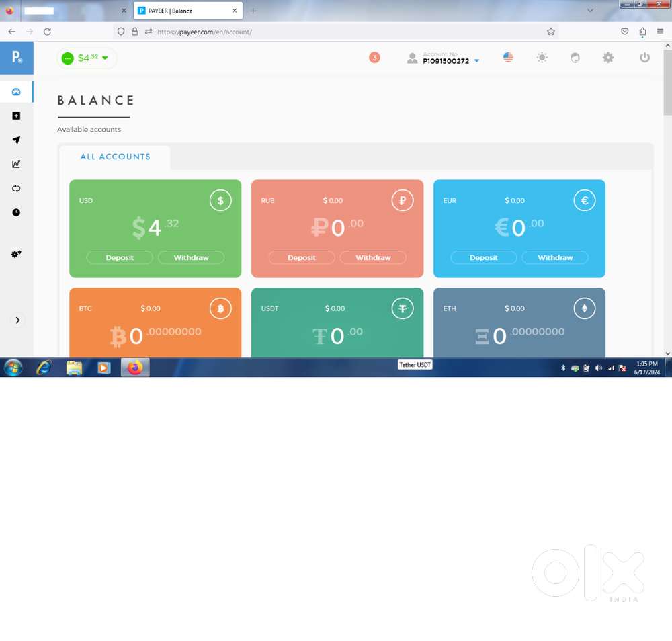Toggle the light/dark theme sun icon
Viewport: 672px width, 641px height.
[x=542, y=58]
